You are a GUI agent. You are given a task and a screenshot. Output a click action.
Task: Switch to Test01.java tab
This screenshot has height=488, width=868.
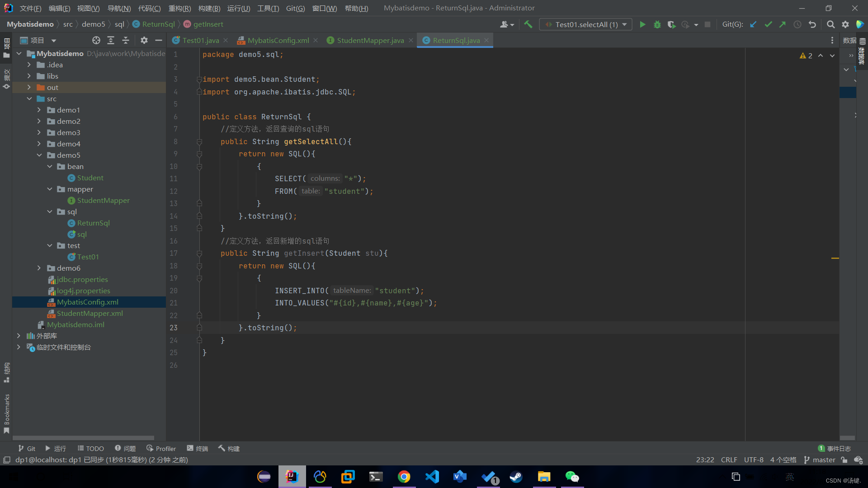point(201,40)
